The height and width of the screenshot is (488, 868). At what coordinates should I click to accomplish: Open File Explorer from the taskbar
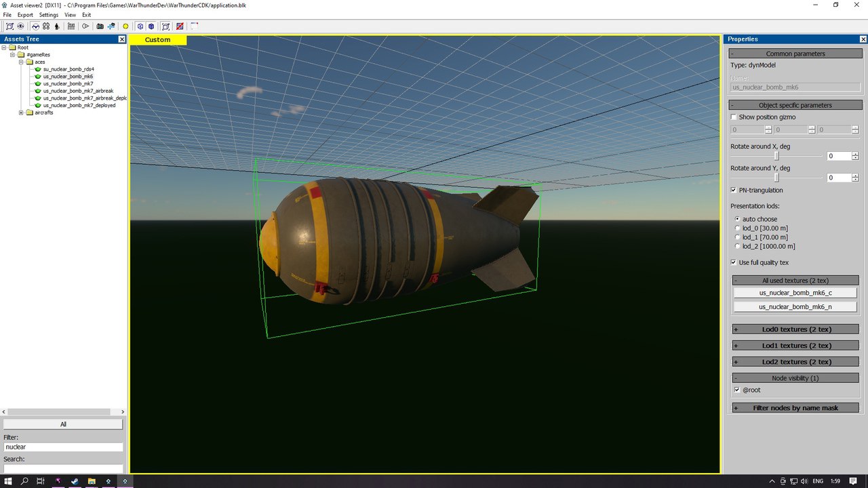(92, 481)
